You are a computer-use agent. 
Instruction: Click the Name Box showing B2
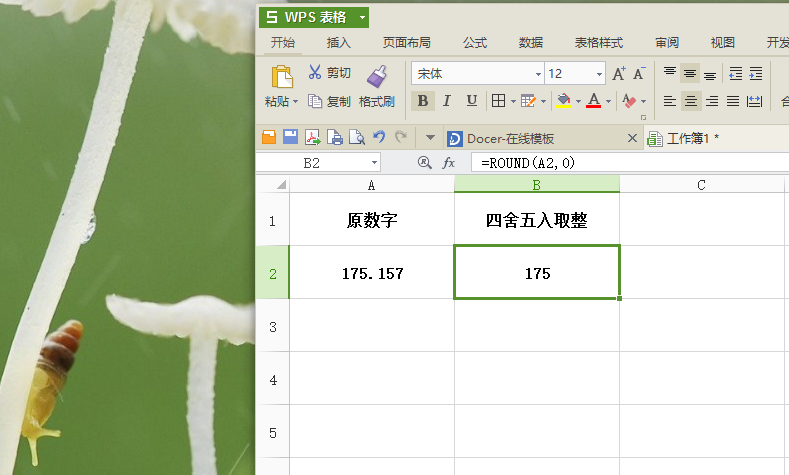click(x=312, y=163)
